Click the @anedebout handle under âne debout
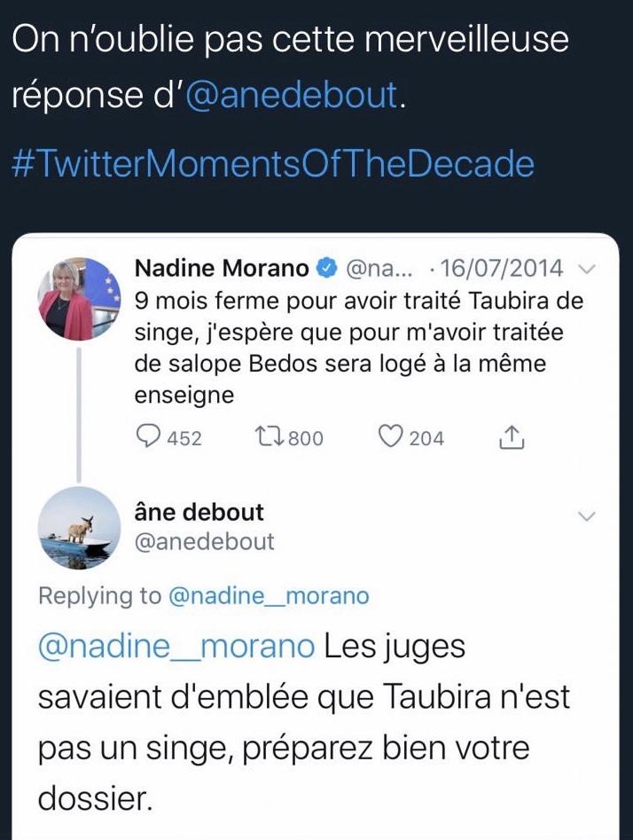633x840 pixels. [x=204, y=542]
